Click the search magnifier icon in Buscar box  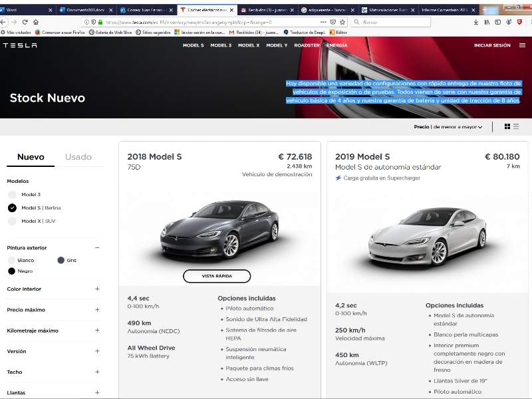(356, 22)
